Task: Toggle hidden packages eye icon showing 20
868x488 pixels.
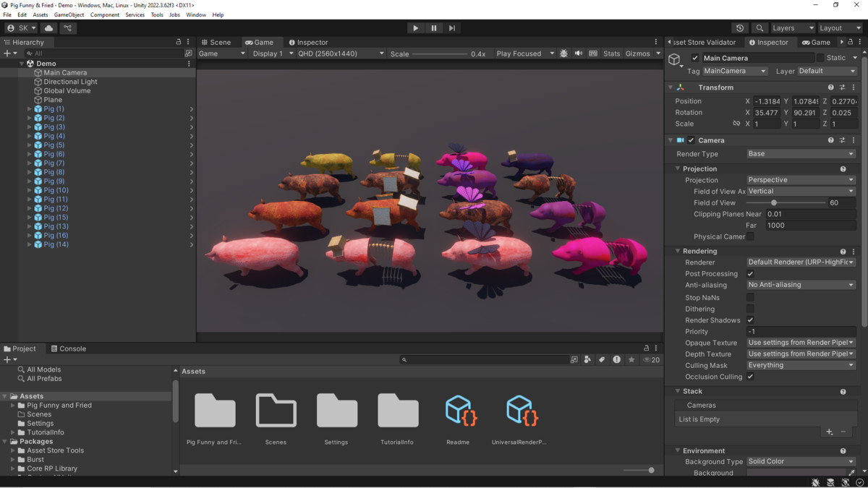Action: tap(651, 359)
